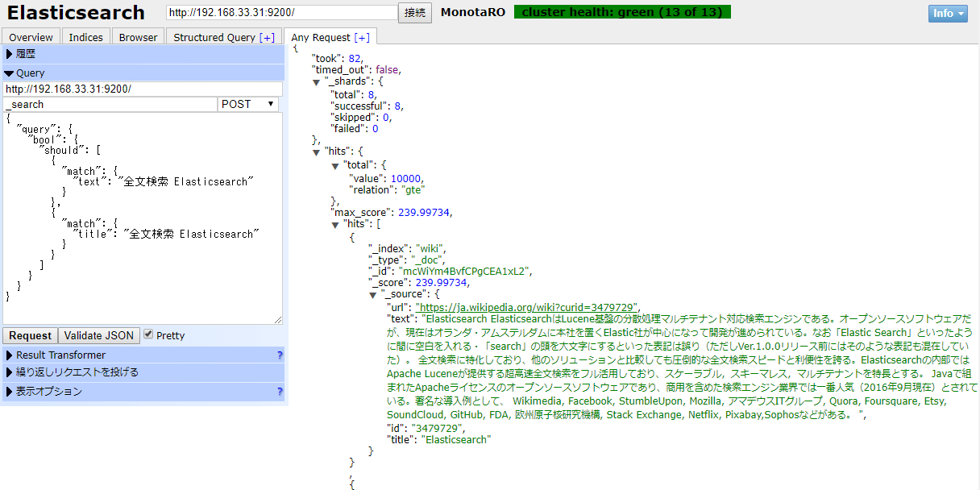This screenshot has width=980, height=490.
Task: Switch to the Overview tab
Action: click(x=31, y=36)
